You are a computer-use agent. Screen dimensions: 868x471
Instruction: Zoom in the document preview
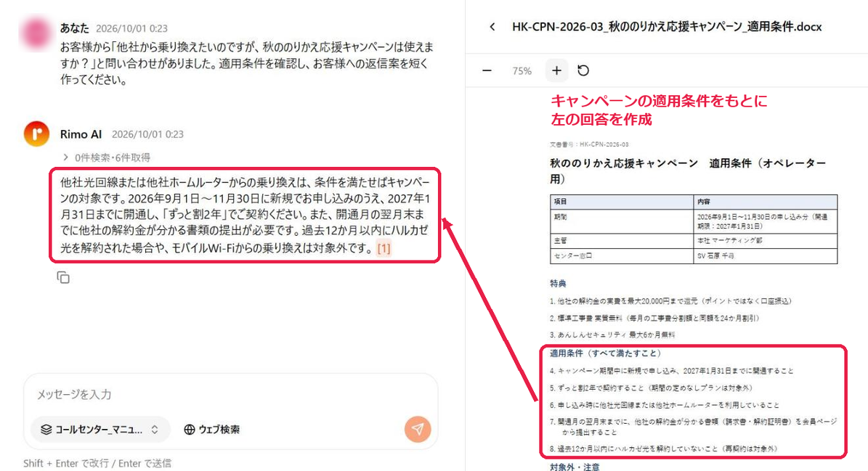tap(556, 71)
